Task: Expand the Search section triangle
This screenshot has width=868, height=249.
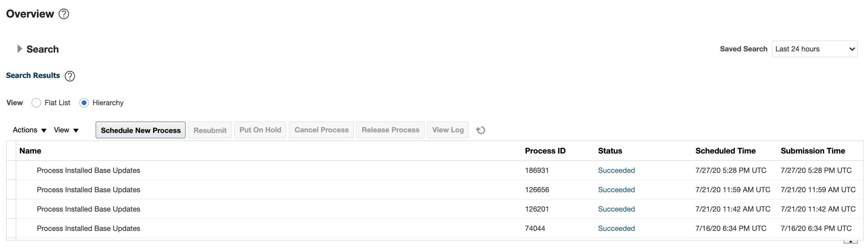Action: (20, 49)
